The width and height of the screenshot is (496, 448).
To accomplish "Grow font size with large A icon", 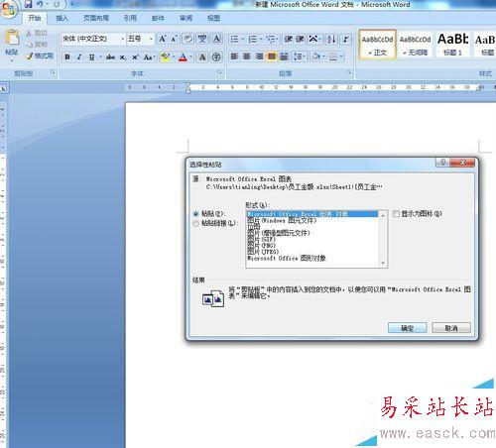I will (x=163, y=39).
